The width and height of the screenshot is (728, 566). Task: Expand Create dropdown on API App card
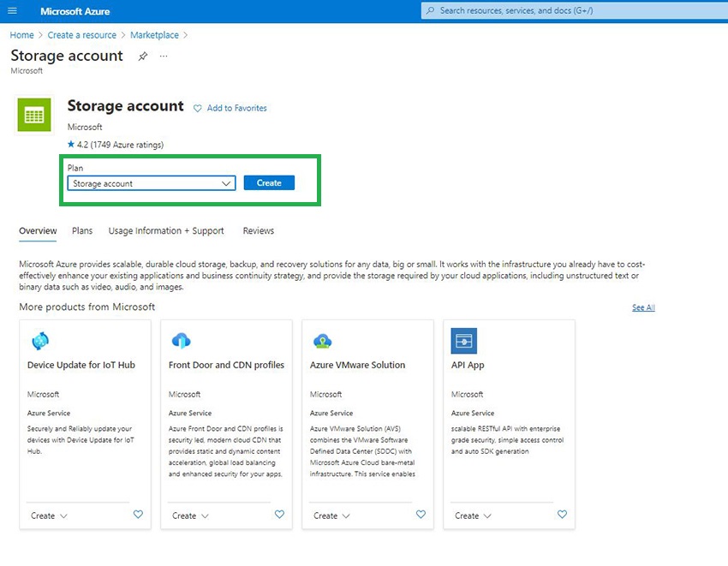(x=473, y=515)
